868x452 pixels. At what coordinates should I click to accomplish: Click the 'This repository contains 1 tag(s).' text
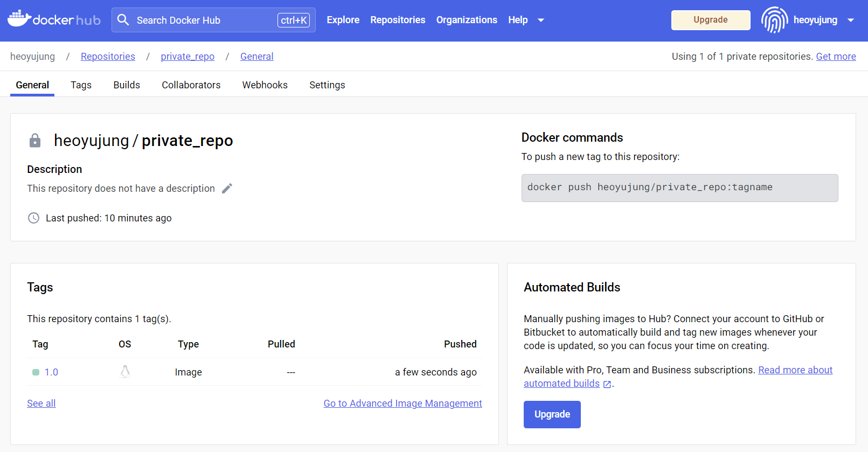pos(99,319)
